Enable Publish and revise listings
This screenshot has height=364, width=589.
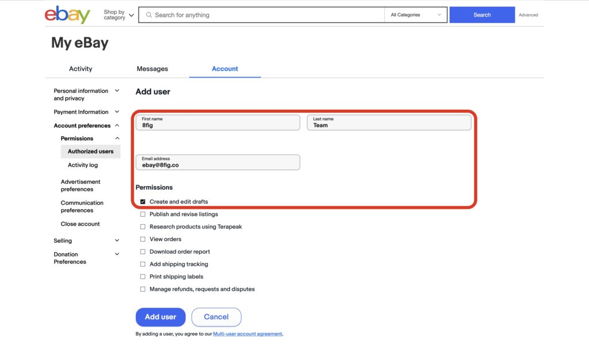point(143,214)
